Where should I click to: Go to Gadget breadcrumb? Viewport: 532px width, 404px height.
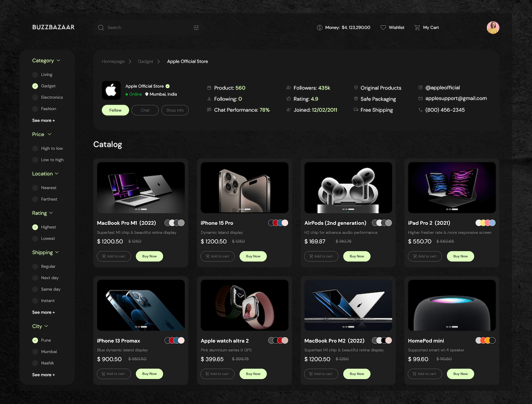tap(145, 62)
